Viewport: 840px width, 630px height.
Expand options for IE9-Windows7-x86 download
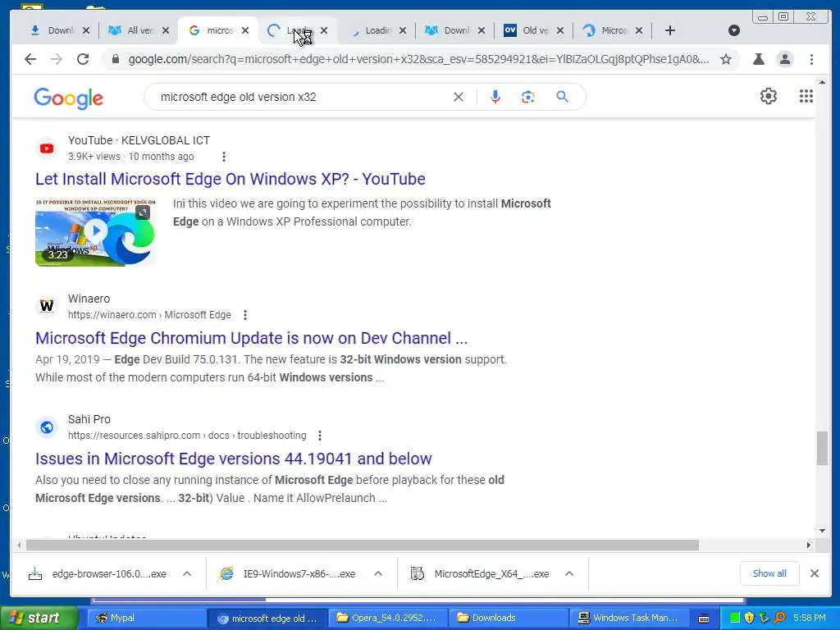tap(378, 573)
